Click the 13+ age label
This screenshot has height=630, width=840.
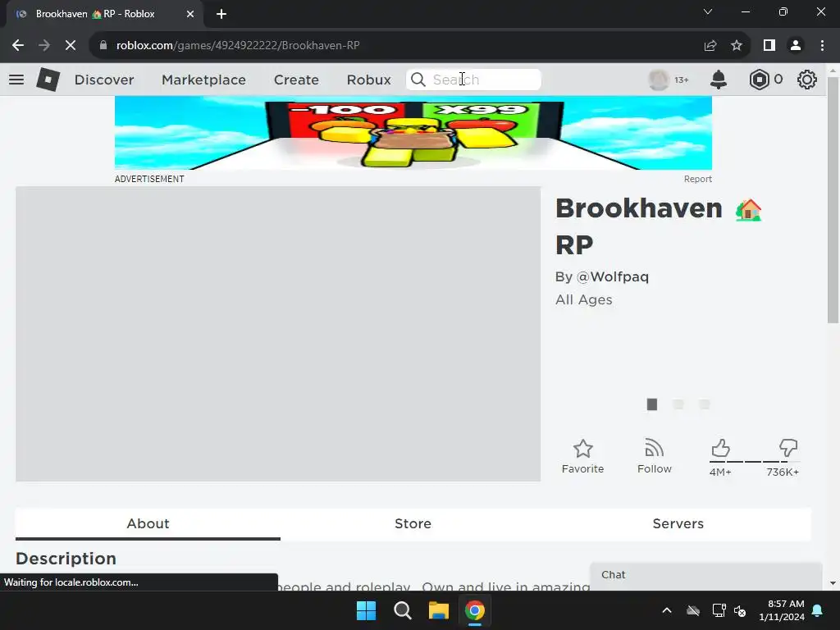[682, 80]
